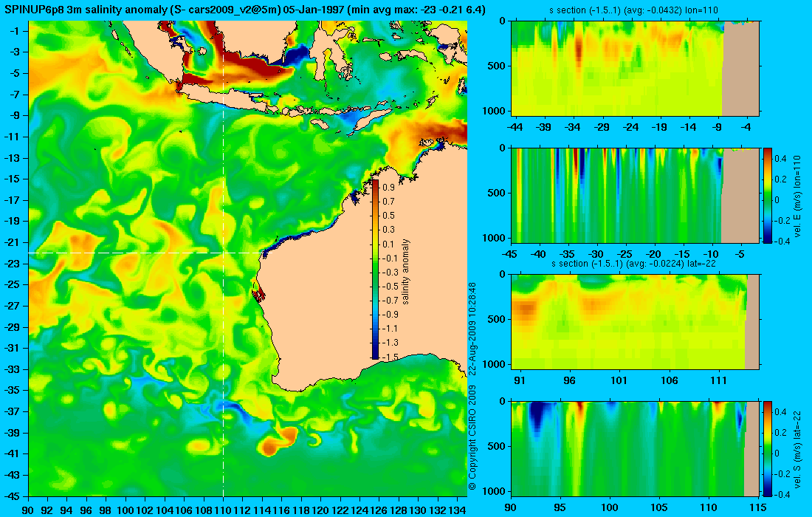Click the section title with "avg: -0.0432" lon=110

tap(634, 10)
